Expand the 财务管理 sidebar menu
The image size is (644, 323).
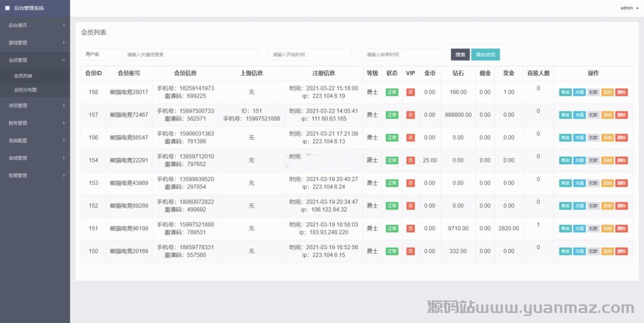[x=35, y=123]
